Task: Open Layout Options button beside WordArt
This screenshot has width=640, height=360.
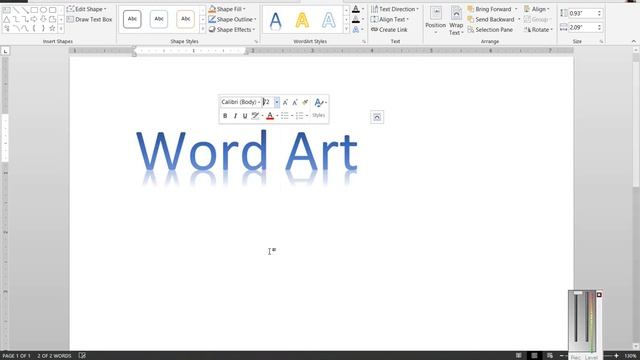Action: point(377,117)
